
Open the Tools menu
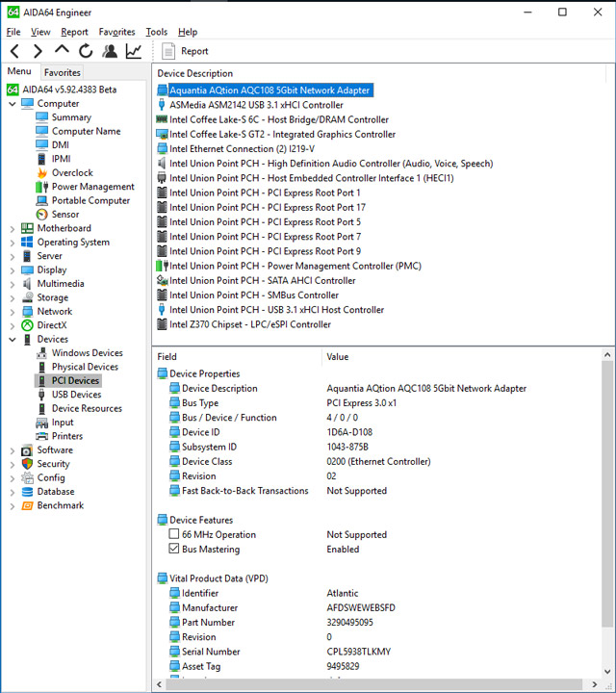[x=157, y=32]
